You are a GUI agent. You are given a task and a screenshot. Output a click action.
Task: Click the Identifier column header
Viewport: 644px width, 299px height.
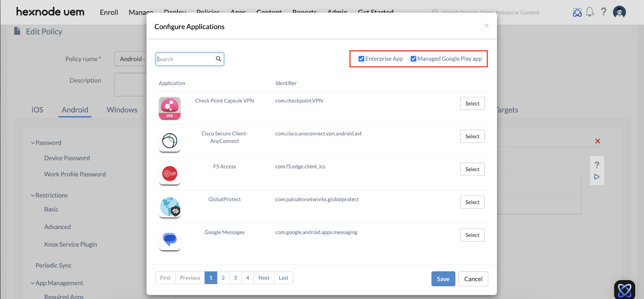(286, 83)
